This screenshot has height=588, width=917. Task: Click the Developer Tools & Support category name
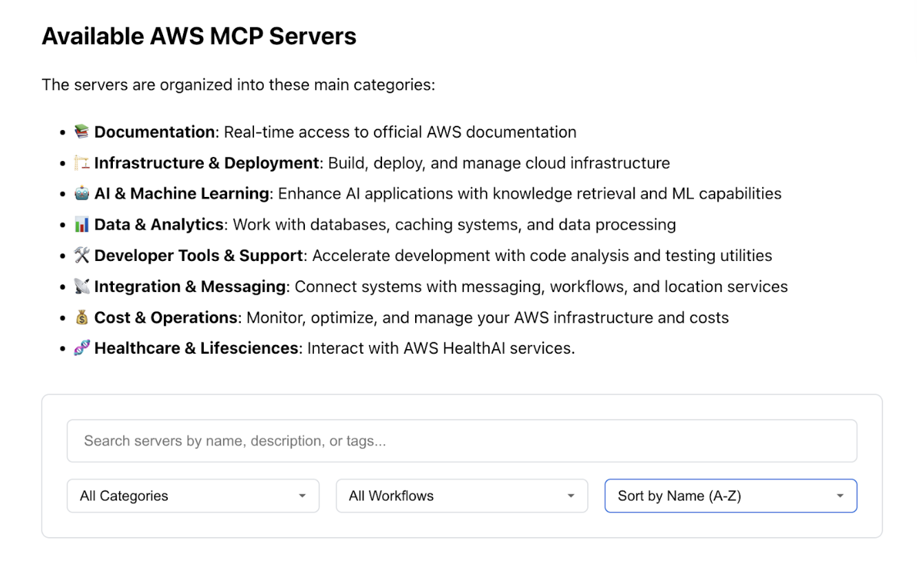(x=199, y=256)
